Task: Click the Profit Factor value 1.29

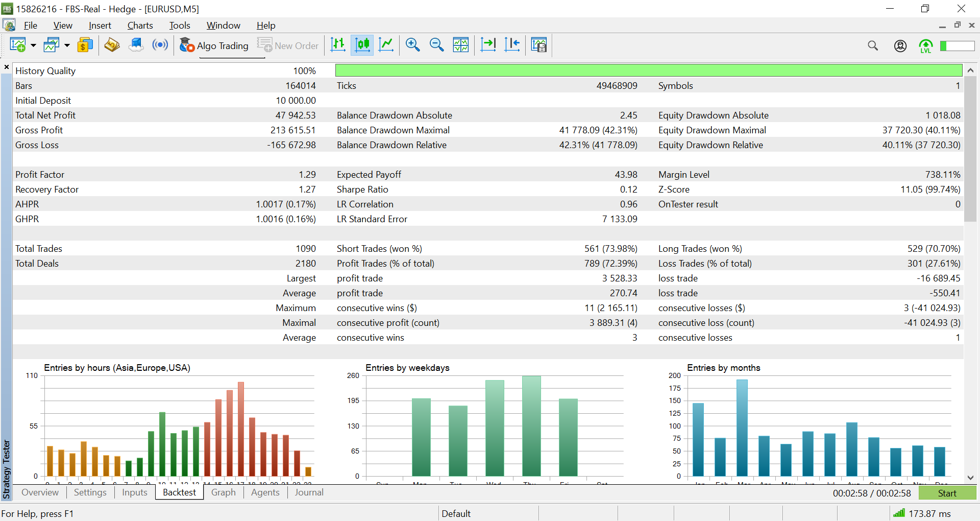Action: point(307,175)
